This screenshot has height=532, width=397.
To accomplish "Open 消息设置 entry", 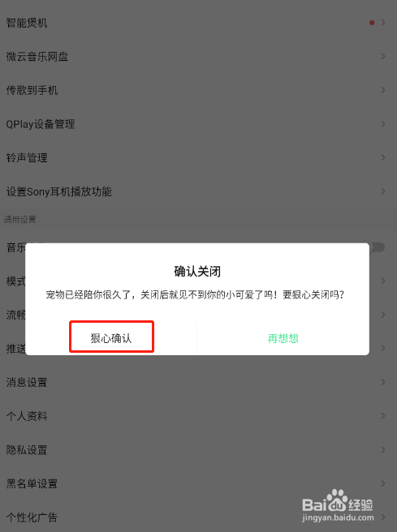I will point(198,383).
